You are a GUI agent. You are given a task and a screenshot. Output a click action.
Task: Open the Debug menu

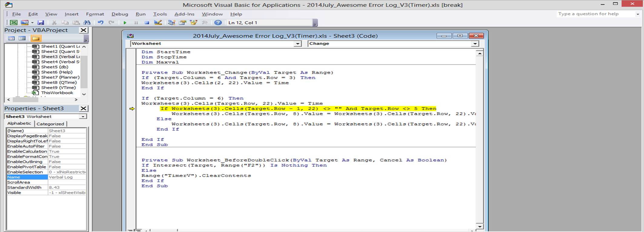pyautogui.click(x=120, y=14)
